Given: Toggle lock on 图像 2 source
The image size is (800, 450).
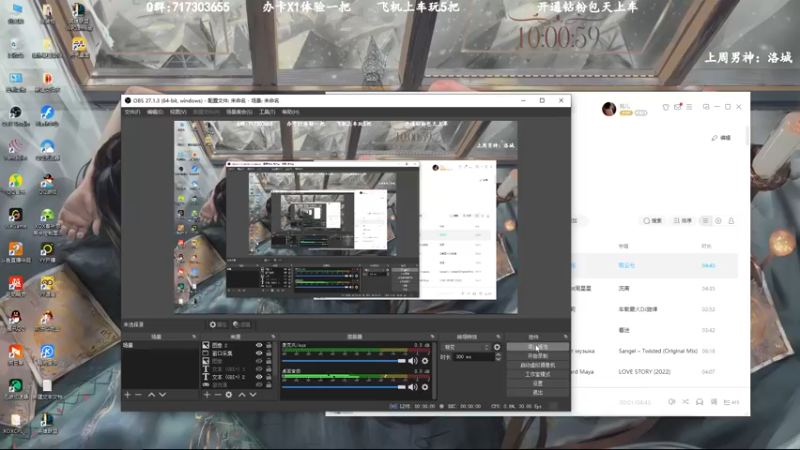Looking at the screenshot, I should tap(268, 345).
